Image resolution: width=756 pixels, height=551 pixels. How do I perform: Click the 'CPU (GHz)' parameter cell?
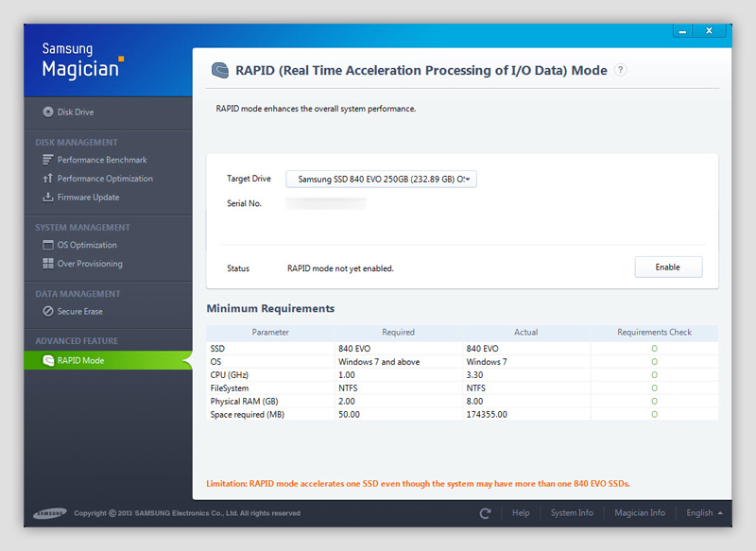pyautogui.click(x=270, y=375)
